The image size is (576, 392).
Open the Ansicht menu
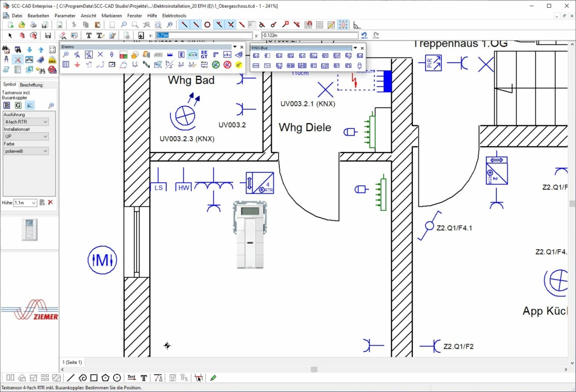point(88,16)
